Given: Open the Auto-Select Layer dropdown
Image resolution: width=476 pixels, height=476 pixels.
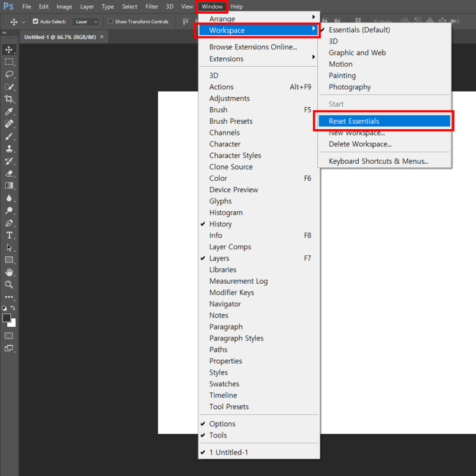Looking at the screenshot, I should click(x=86, y=21).
